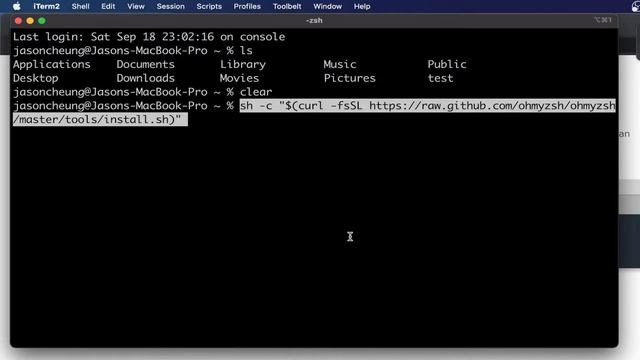Viewport: 640px width, 360px height.
Task: Maximize the terminal with green button
Action: [42, 20]
